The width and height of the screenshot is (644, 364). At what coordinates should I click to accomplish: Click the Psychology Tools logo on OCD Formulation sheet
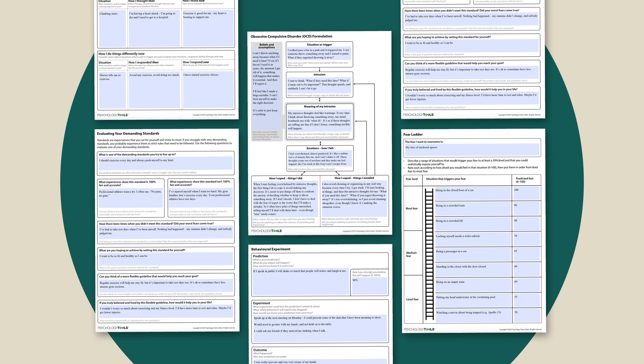266,231
